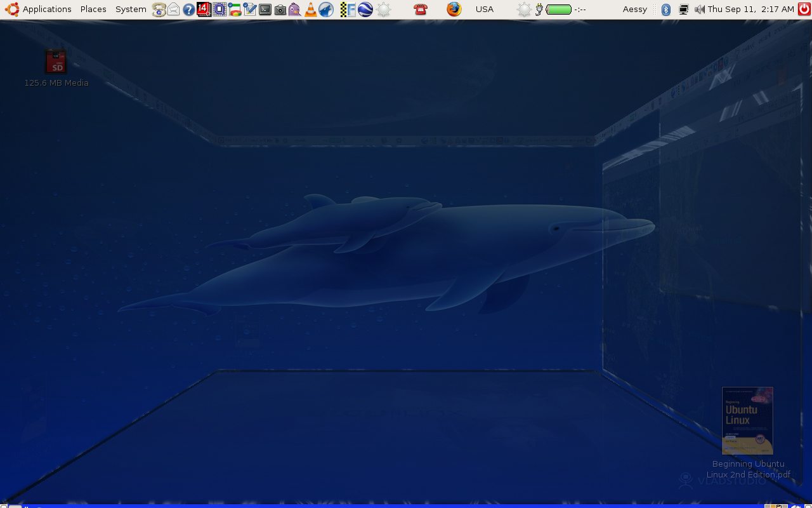Open the network connection tray icon

[x=683, y=10]
